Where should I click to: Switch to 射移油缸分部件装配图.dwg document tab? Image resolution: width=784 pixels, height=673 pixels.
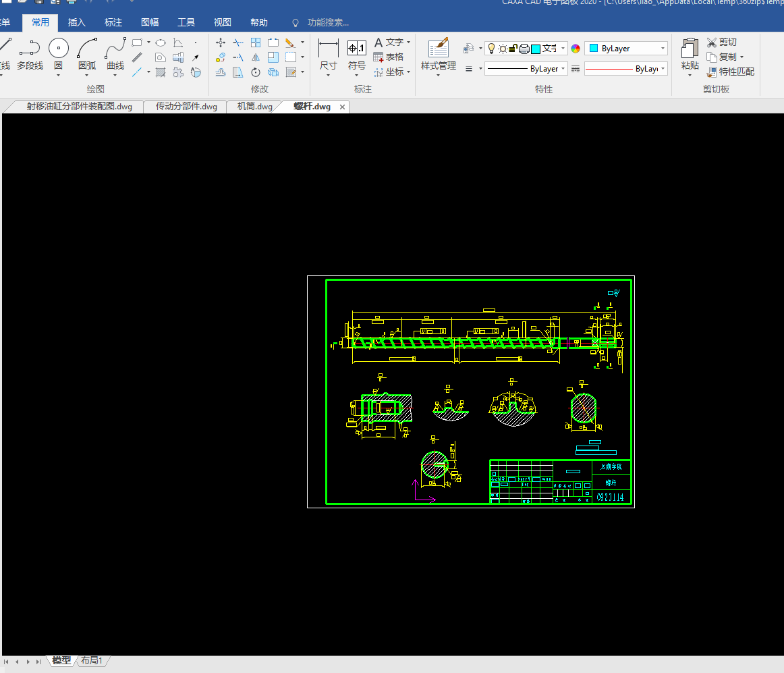79,107
